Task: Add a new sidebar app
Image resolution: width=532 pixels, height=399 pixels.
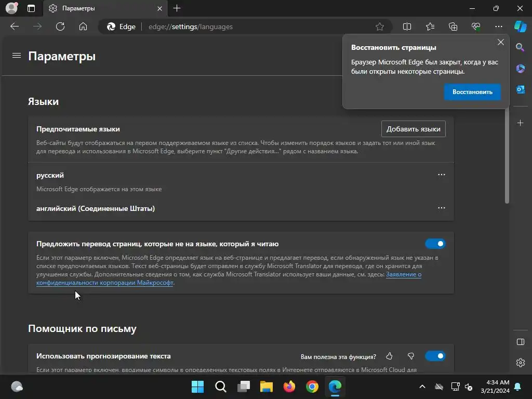Action: tap(520, 123)
